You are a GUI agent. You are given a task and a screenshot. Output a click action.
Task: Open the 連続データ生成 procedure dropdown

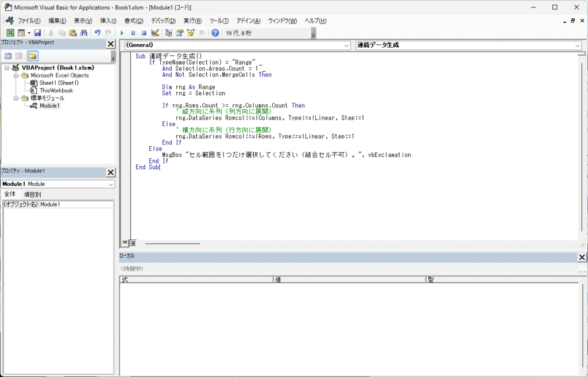click(x=577, y=45)
